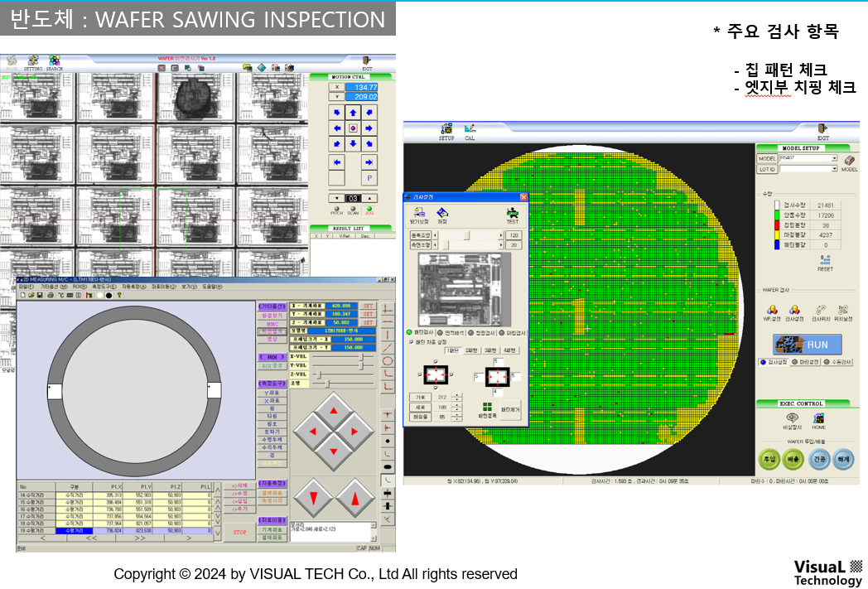This screenshot has width=868, height=589.
Task: Click the SETTING icon in wafer viewer
Action: [33, 61]
